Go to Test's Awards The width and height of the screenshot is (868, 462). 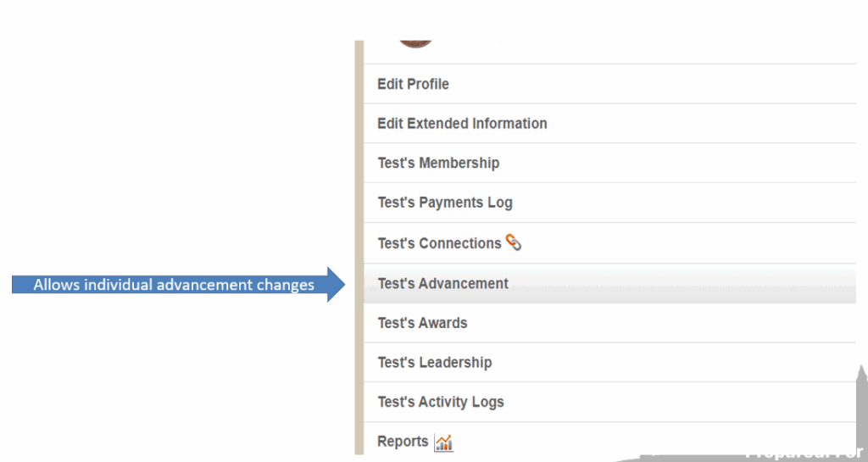point(422,323)
